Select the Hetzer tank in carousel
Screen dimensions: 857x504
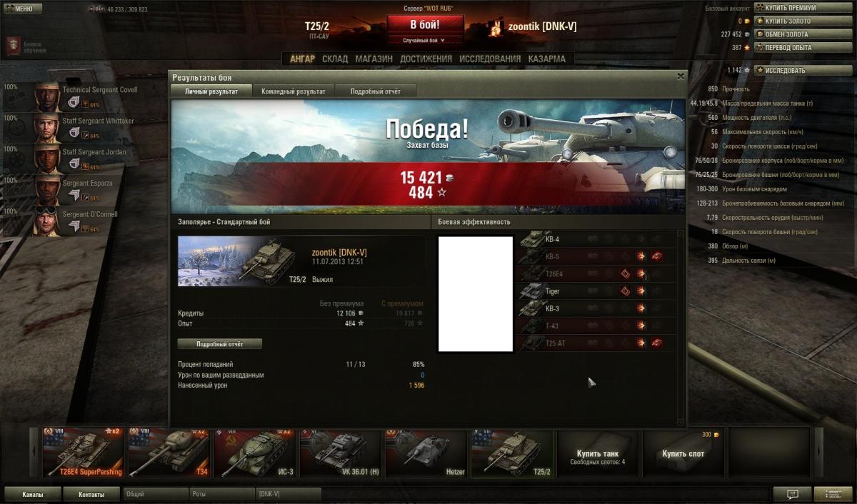point(426,453)
